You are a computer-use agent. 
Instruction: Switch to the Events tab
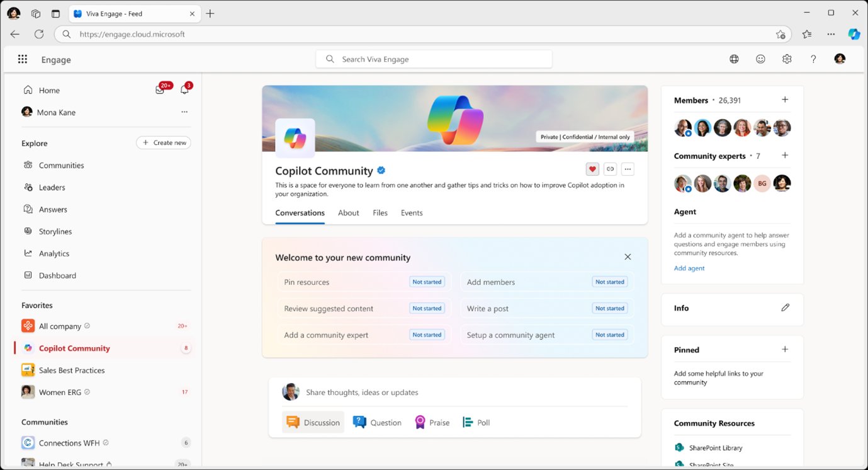[412, 213]
